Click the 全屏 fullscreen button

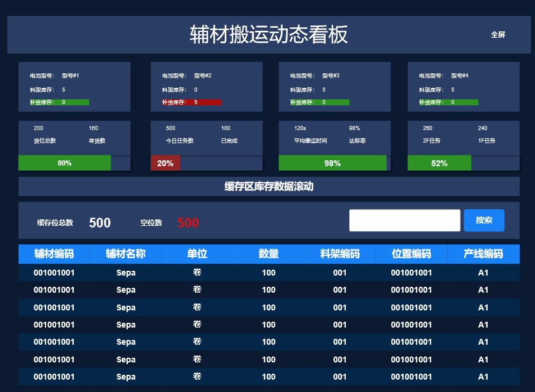coord(498,35)
